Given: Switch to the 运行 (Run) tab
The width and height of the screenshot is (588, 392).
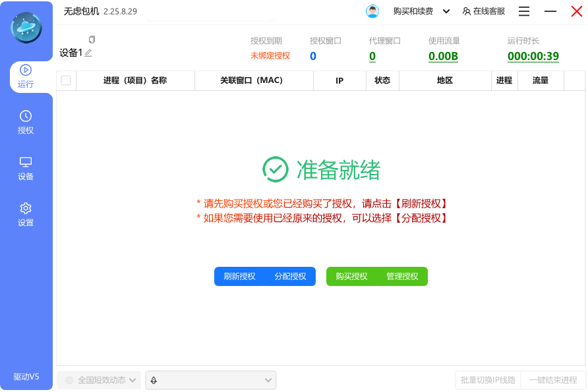Looking at the screenshot, I should pyautogui.click(x=25, y=76).
